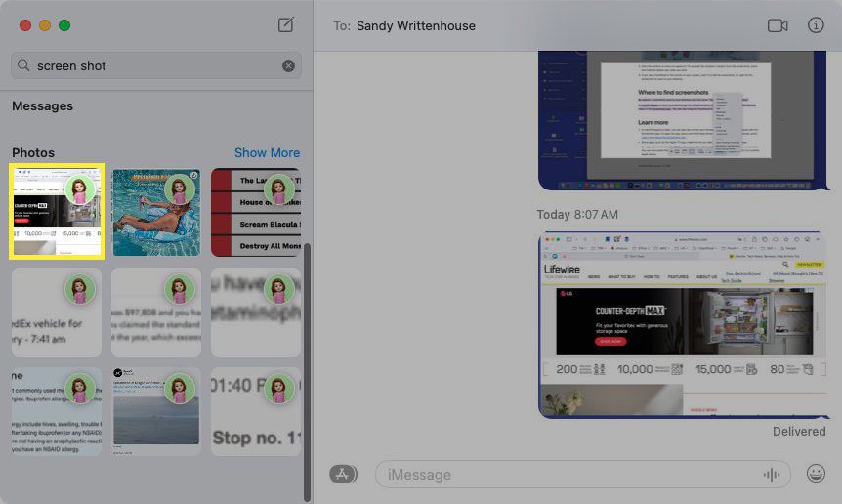Viewport: 842px width, 504px height.
Task: Start a FaceTime video call
Action: click(778, 25)
